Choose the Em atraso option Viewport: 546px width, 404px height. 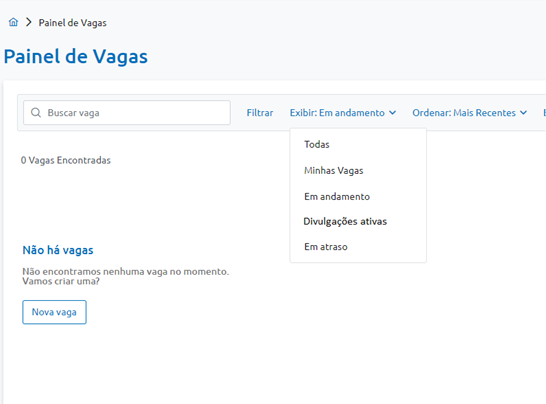click(326, 247)
